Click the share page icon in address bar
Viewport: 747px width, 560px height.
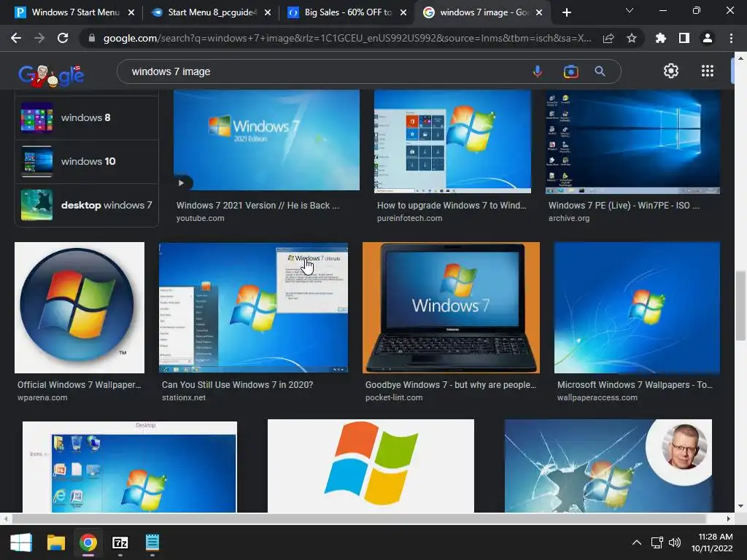(x=608, y=38)
